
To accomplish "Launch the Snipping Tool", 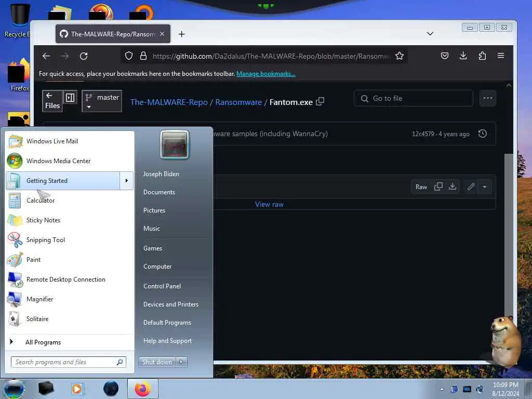I will [x=70, y=240].
